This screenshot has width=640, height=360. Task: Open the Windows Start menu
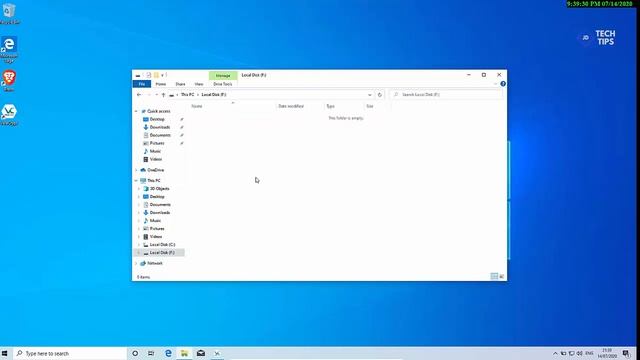tap(5, 353)
